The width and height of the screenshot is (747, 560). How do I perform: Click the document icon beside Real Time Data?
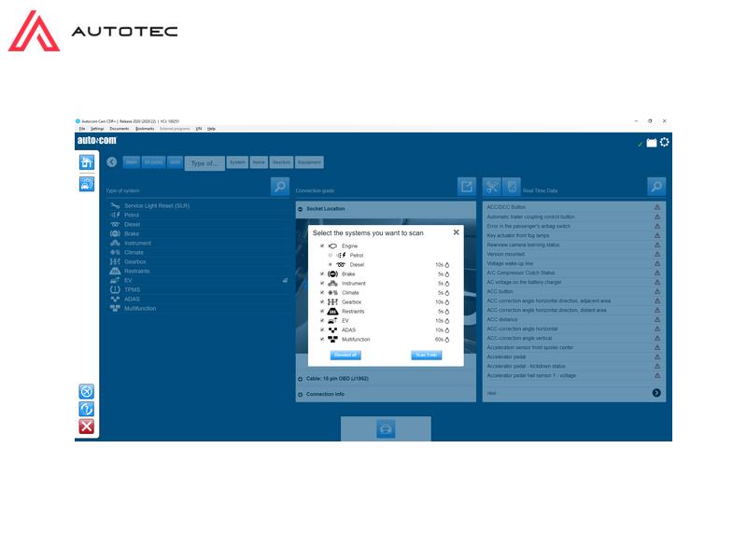click(x=511, y=186)
